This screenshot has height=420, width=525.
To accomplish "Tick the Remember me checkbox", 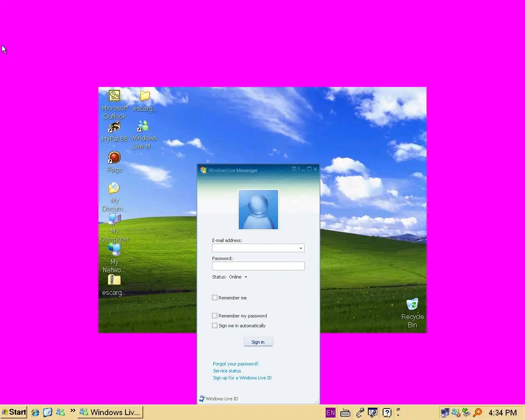I will click(x=215, y=297).
